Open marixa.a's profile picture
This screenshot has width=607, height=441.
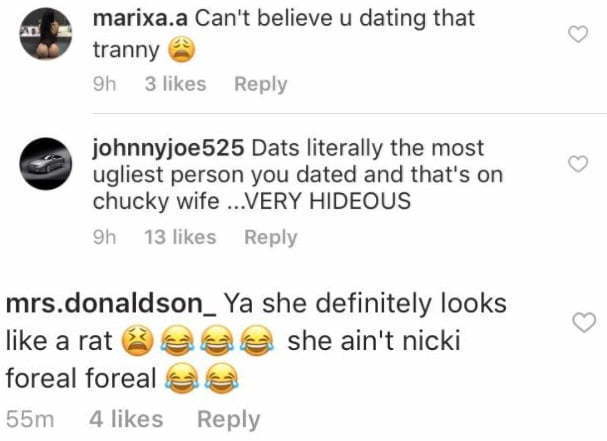click(x=46, y=34)
